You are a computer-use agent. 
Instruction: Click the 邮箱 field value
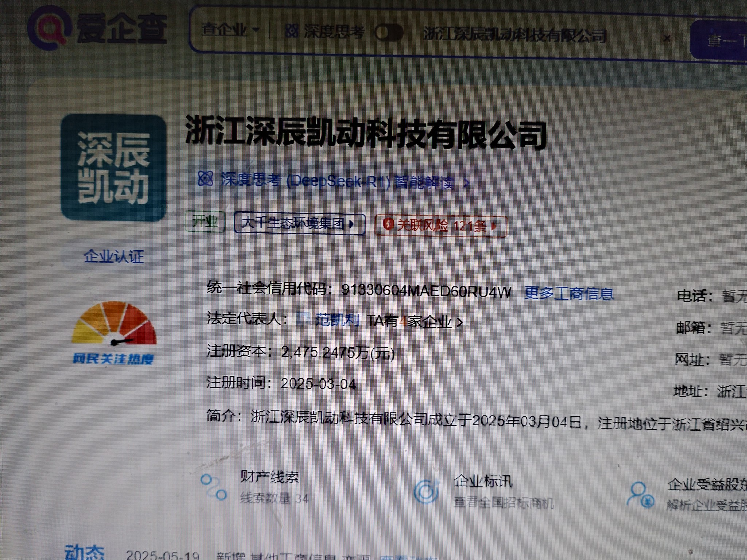click(x=733, y=328)
